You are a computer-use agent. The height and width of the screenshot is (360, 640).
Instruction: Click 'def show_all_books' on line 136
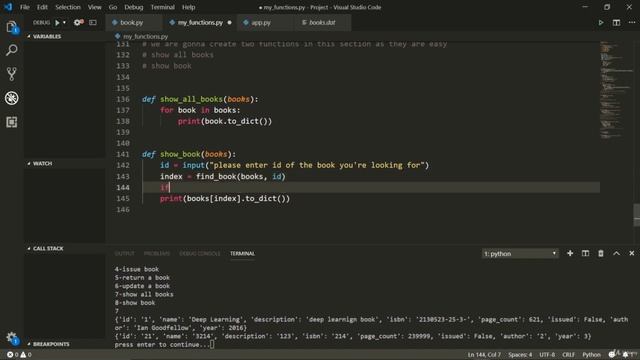182,99
